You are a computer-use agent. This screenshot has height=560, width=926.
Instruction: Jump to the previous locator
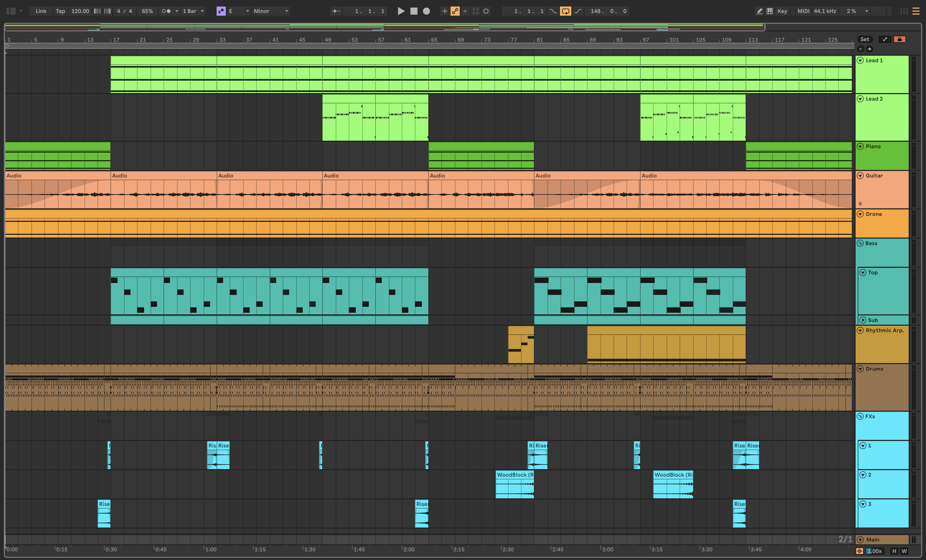tap(860, 49)
